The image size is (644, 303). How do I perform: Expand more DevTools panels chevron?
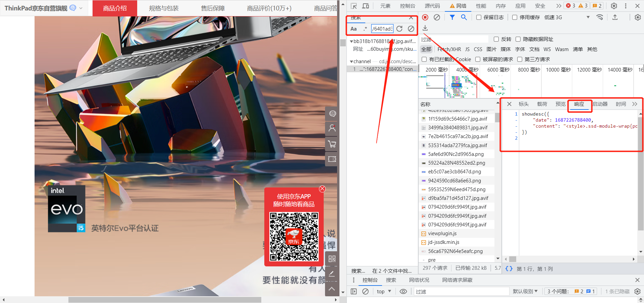(x=558, y=6)
